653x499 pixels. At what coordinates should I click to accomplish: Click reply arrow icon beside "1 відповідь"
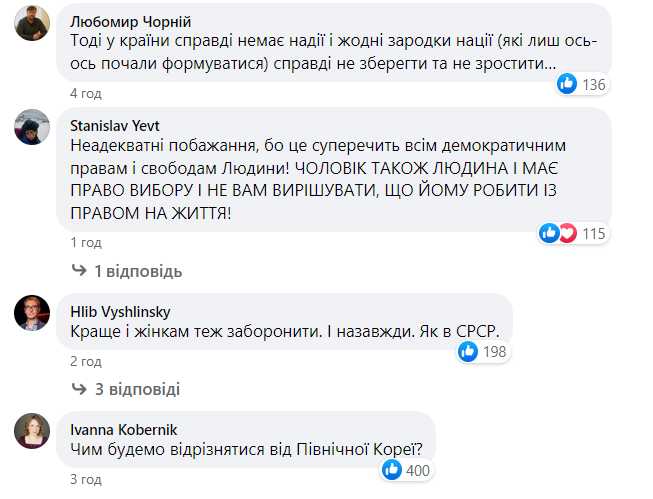pos(79,271)
